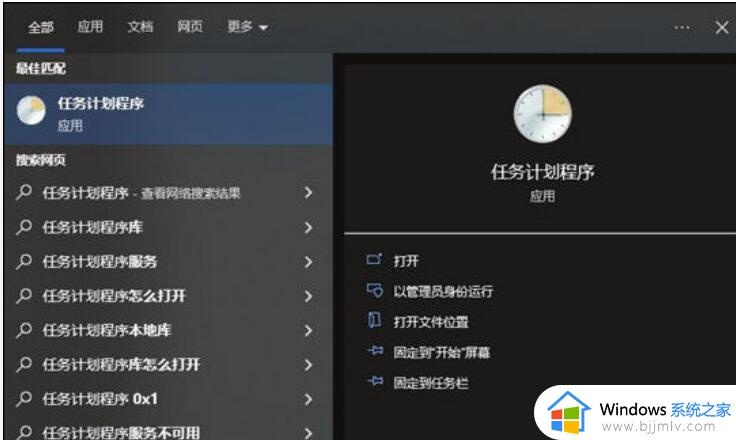
Task: Switch to the 全部 tab
Action: click(40, 27)
